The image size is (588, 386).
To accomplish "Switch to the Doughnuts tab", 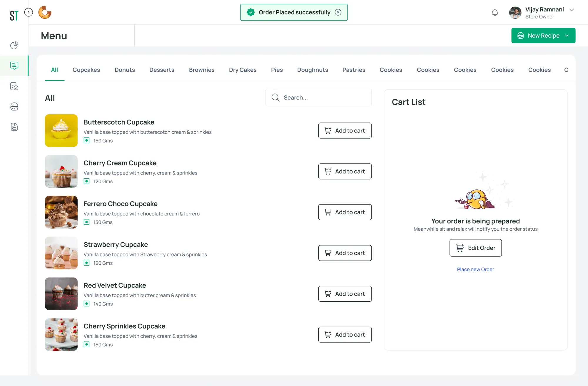I will 313,70.
